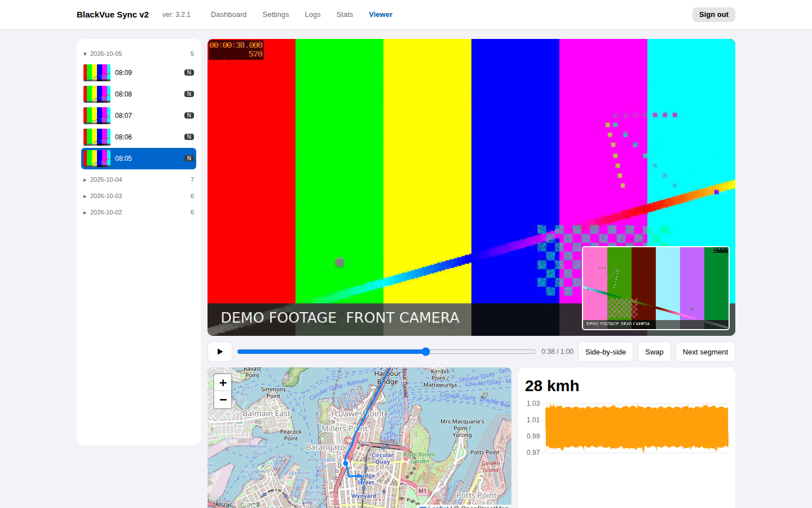Expand the 2026-10-04 date group
This screenshot has width=812, height=508.
(139, 179)
